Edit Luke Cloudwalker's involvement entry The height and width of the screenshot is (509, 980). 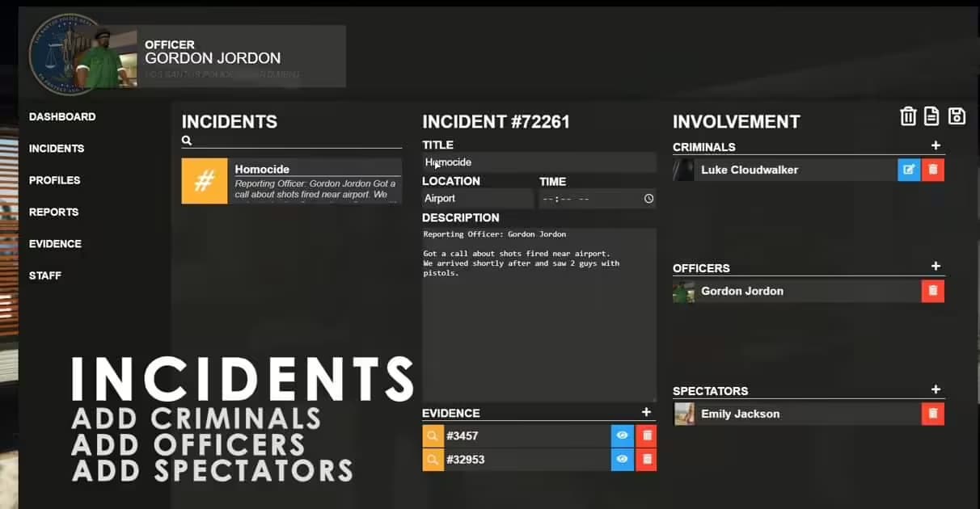point(909,170)
